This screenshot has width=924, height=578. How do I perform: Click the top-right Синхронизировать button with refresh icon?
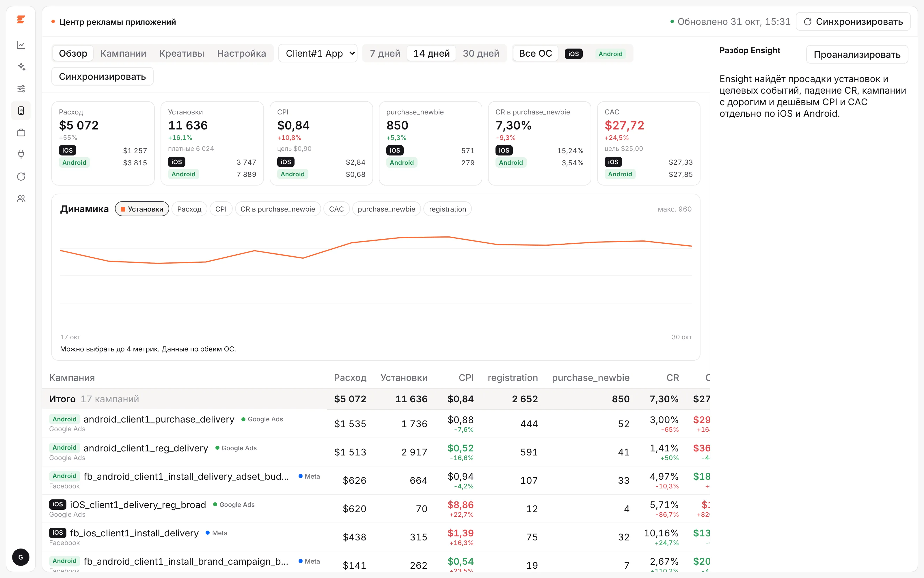(x=853, y=22)
